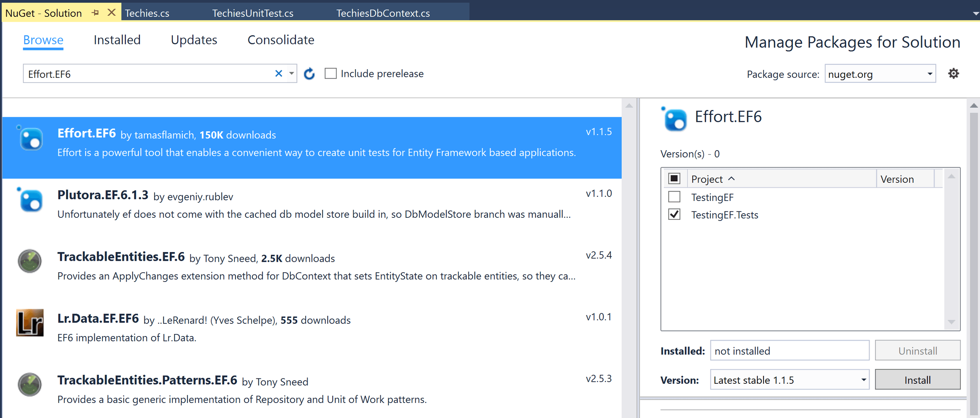Click the project list scroll up arrow

point(951,176)
